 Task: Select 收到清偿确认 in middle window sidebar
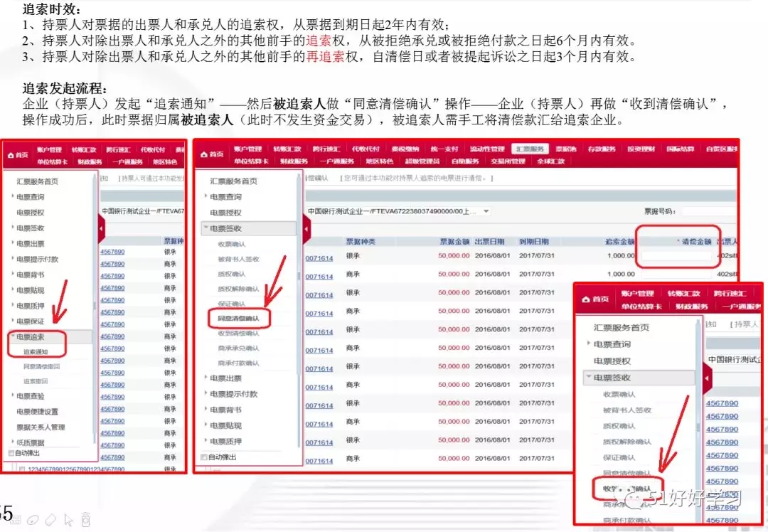238,334
